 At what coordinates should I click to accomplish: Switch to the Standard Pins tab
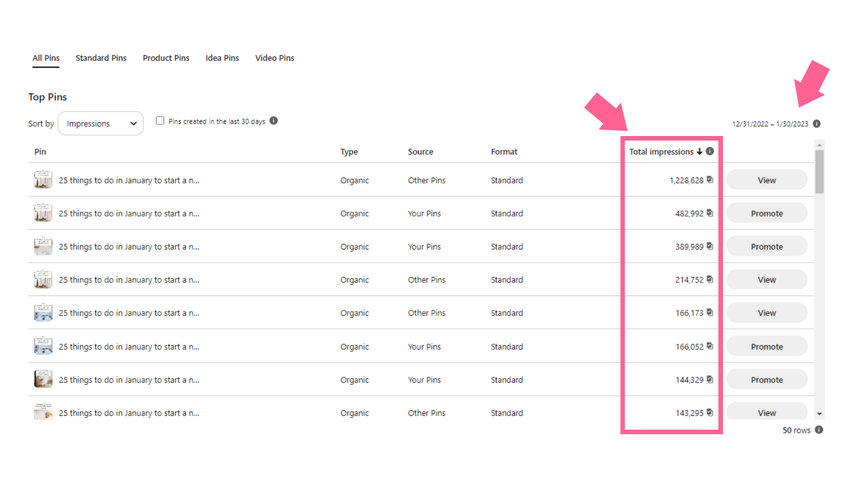coord(101,58)
